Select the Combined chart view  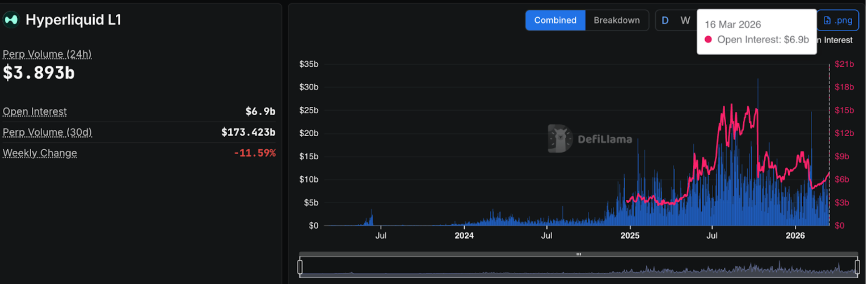tap(555, 20)
